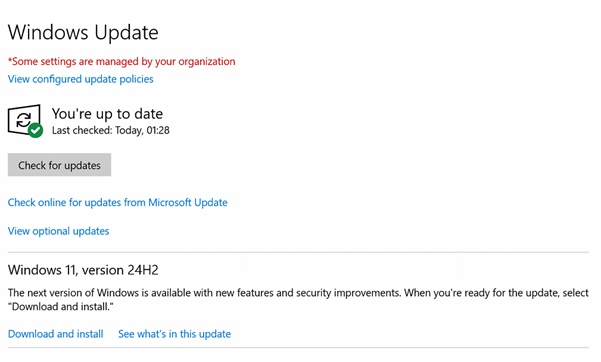Screen dimensions: 601x362
Task: Start Download and install for 24H2
Action: 56,334
